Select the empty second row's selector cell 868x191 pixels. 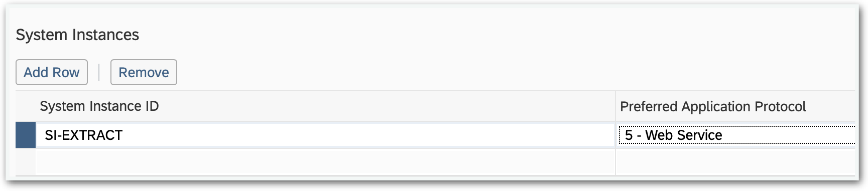(26, 162)
